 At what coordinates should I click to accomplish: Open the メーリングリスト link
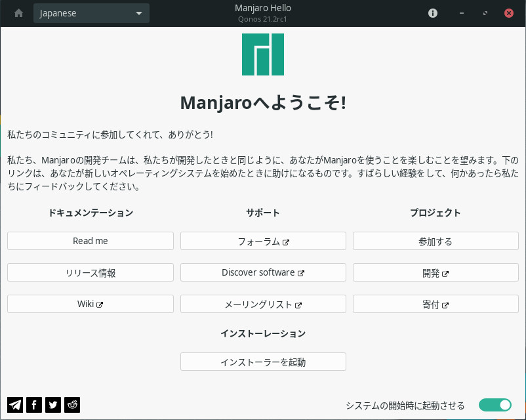point(263,304)
